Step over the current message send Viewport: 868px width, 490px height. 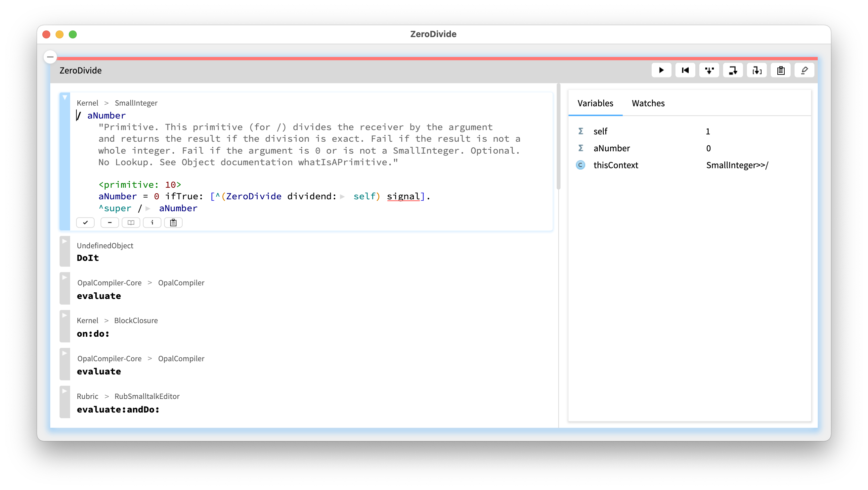[x=733, y=70]
